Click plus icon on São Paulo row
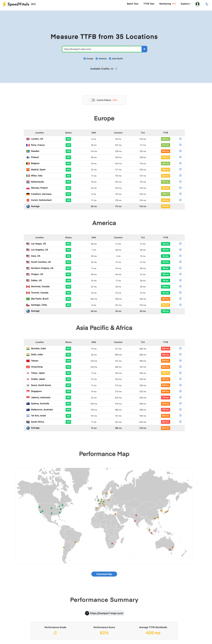 180,299
